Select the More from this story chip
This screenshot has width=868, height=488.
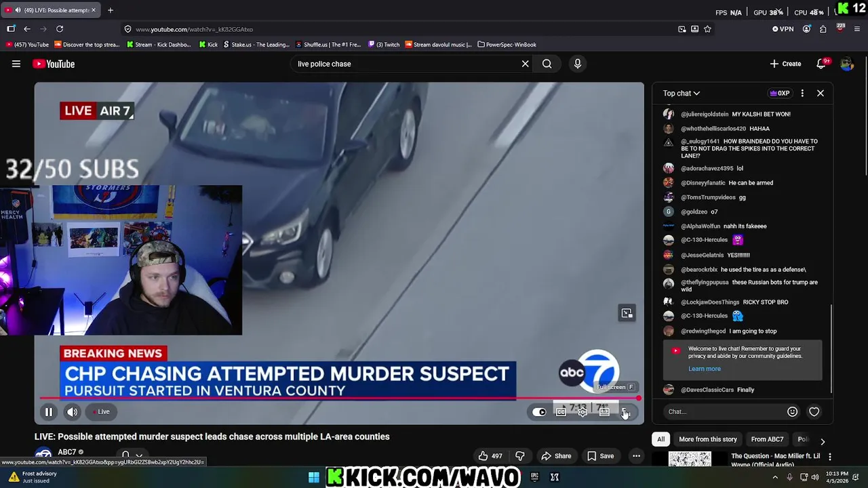(708, 439)
